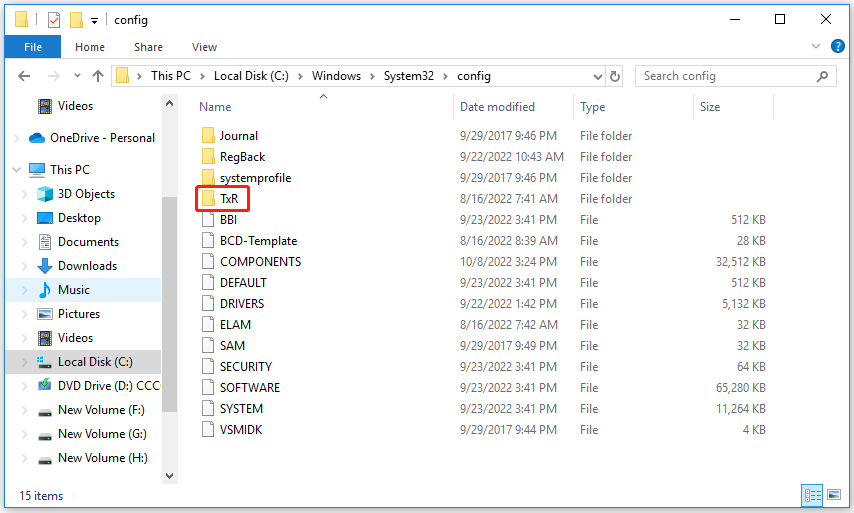Go back with the Back arrow
The width and height of the screenshot is (854, 513).
coord(24,76)
